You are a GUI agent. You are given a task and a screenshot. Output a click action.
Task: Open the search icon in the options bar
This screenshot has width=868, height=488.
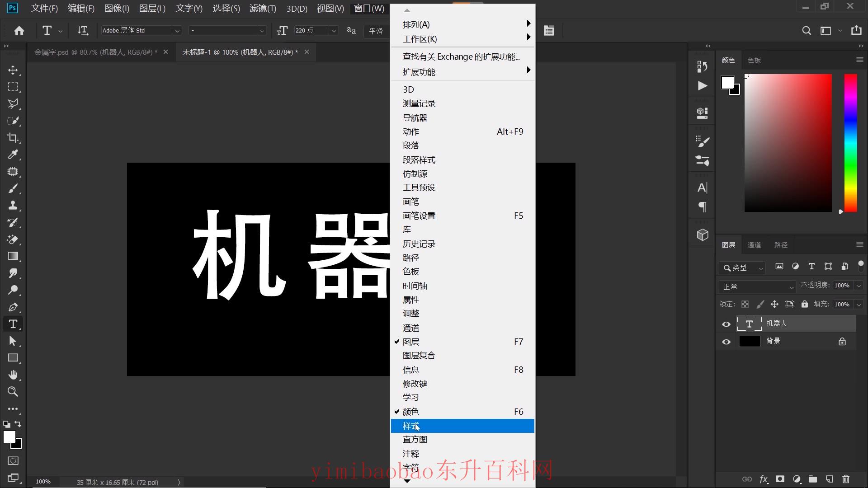click(806, 31)
